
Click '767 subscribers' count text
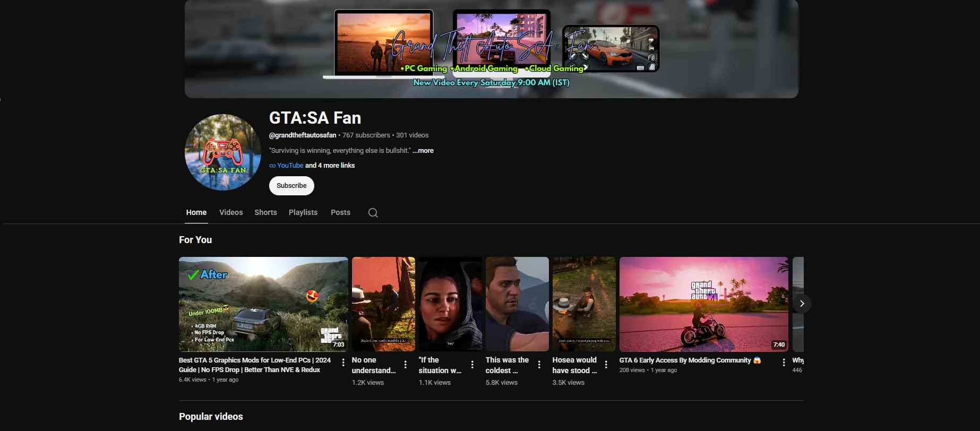(366, 135)
